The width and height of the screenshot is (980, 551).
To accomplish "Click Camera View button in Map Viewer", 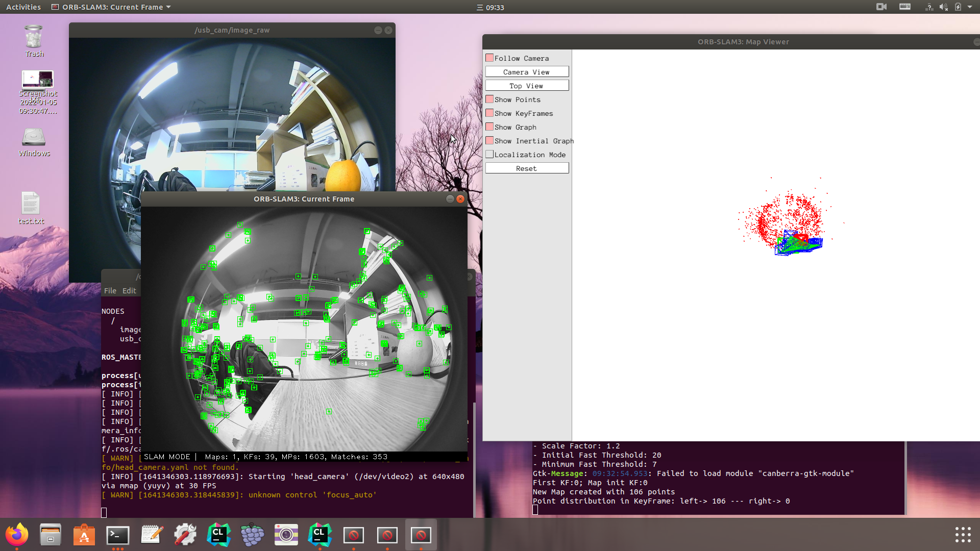I will [526, 72].
